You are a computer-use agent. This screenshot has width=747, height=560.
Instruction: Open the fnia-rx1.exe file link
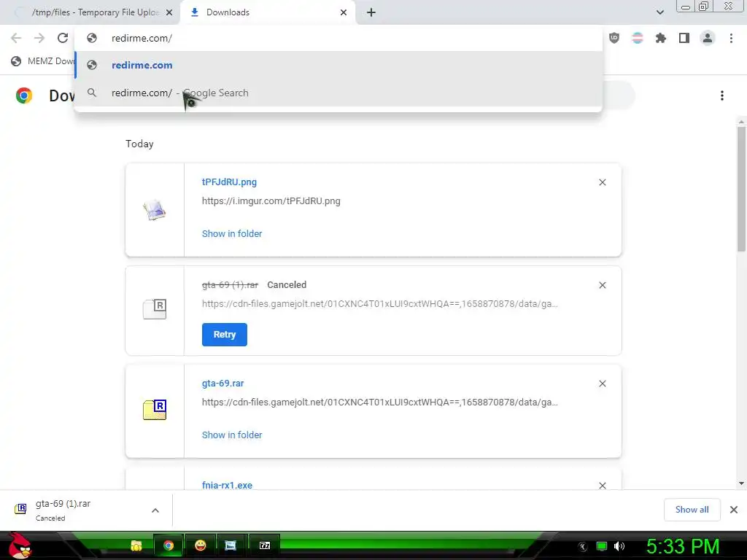[x=228, y=485]
